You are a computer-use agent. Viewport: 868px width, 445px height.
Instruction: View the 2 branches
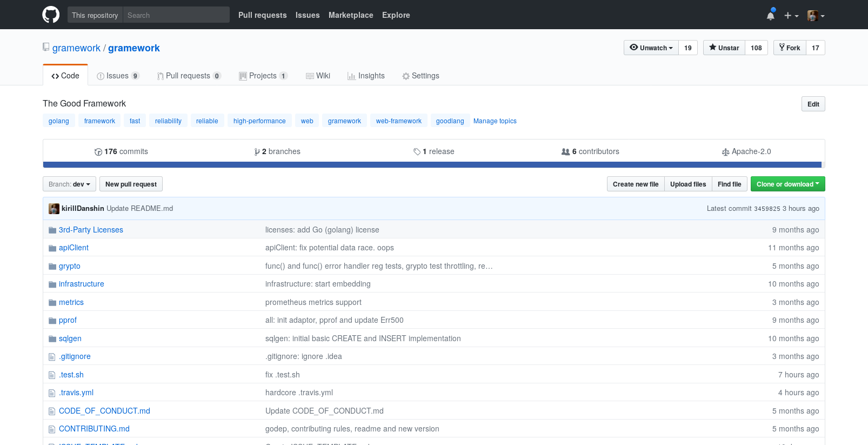click(x=277, y=151)
